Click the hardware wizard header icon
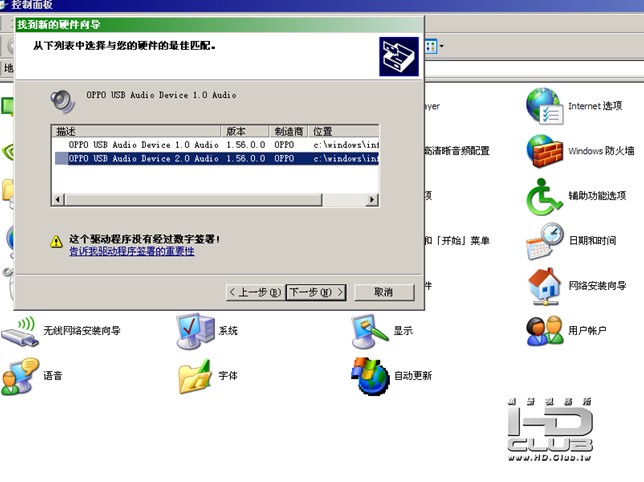Viewport: 644px width, 482px height. (x=399, y=57)
